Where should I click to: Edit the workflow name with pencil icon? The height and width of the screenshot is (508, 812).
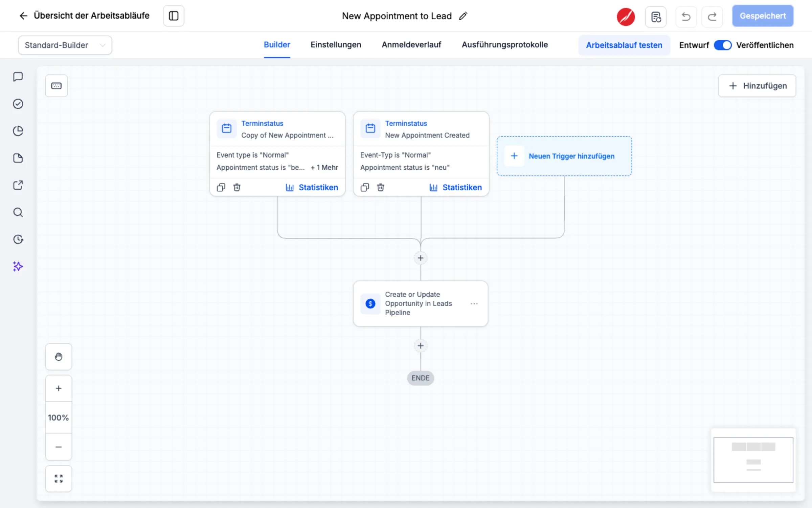click(463, 16)
